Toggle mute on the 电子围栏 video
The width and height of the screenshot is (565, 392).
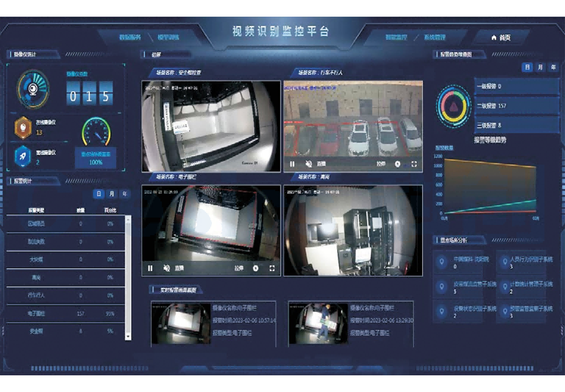pyautogui.click(x=167, y=268)
